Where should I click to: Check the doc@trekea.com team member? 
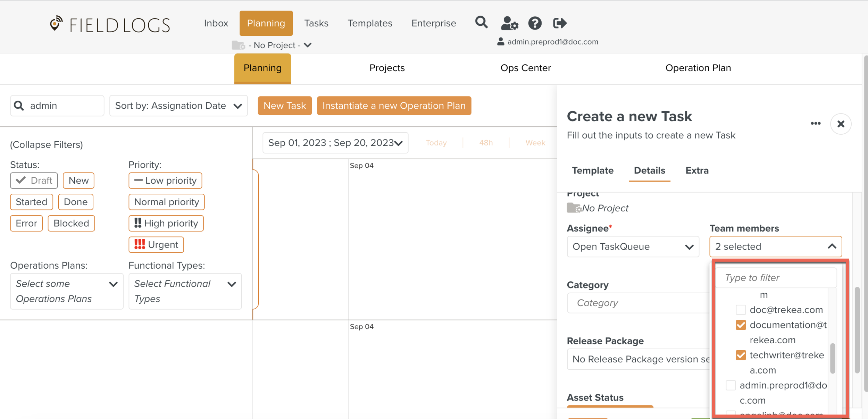(741, 310)
